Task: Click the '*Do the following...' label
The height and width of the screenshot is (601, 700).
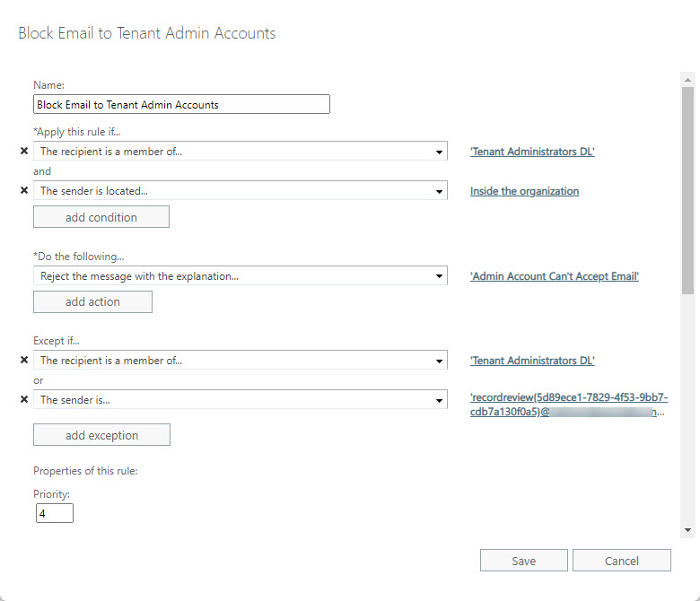Action: coord(79,257)
